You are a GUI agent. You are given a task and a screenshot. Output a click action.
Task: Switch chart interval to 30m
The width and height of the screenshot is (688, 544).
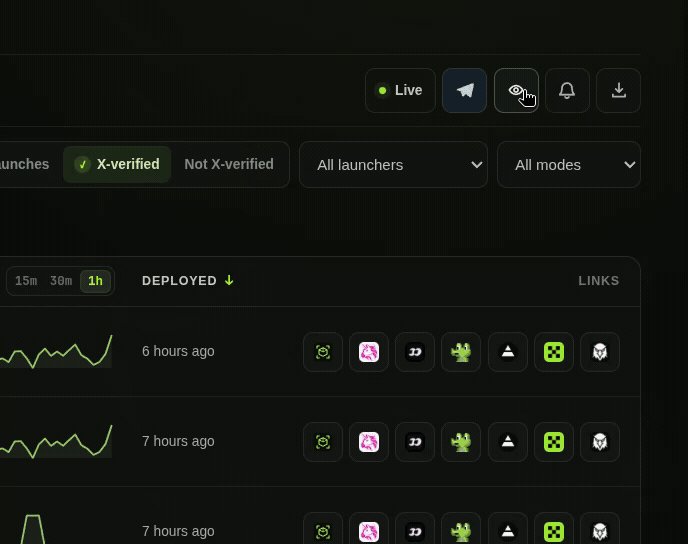[61, 281]
